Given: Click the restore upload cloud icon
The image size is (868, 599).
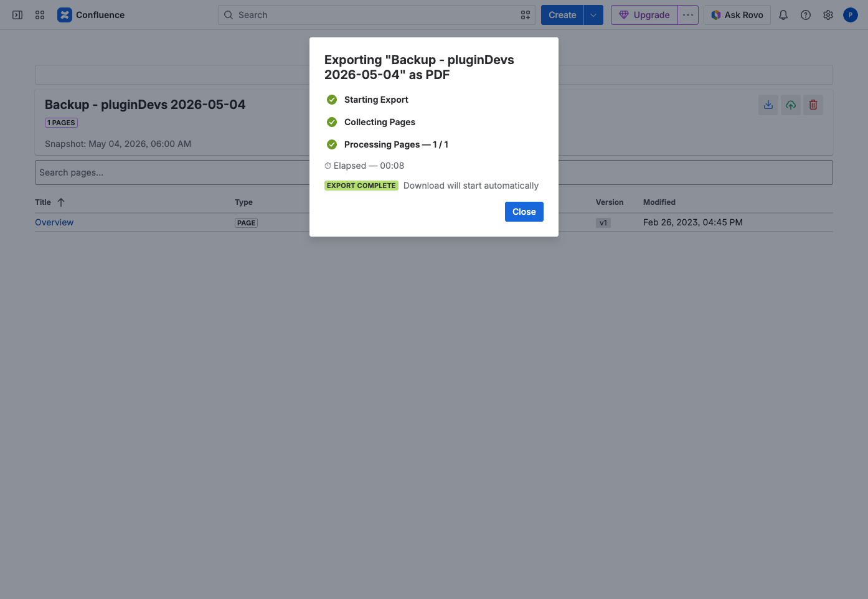Looking at the screenshot, I should [791, 105].
